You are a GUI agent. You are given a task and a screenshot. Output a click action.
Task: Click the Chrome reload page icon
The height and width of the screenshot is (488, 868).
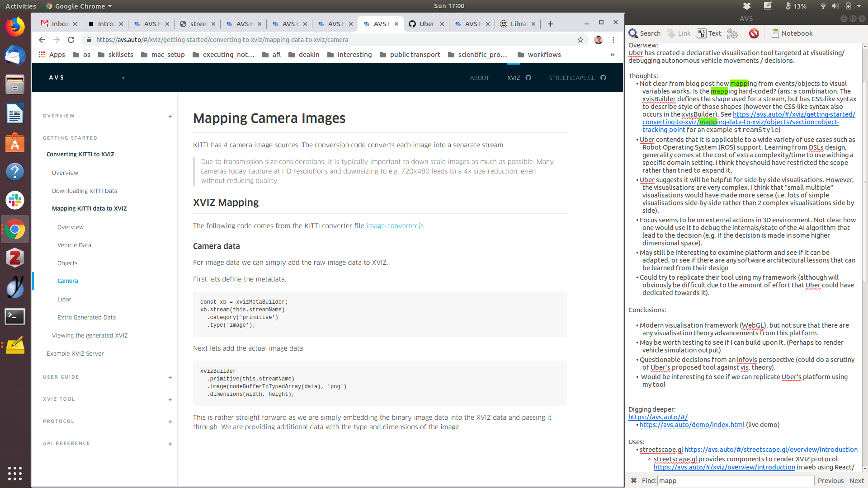click(71, 40)
